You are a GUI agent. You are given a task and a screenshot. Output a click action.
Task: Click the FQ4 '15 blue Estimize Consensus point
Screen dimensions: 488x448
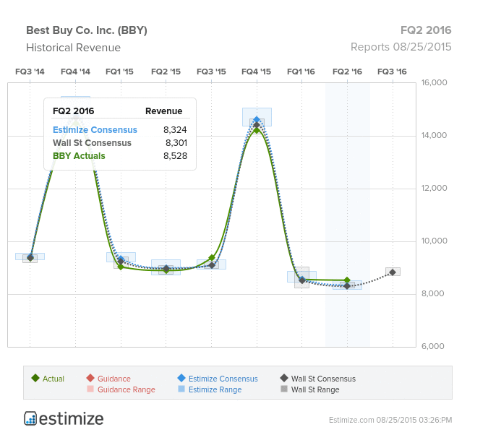257,119
